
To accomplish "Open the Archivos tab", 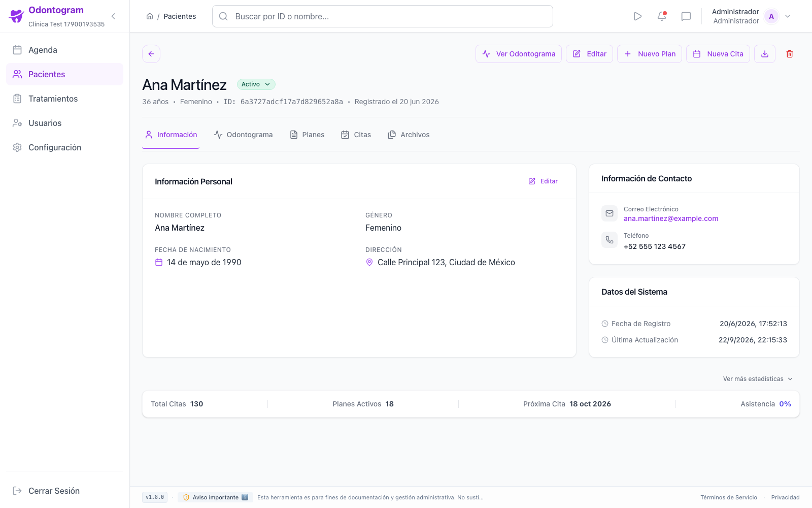I will click(409, 135).
